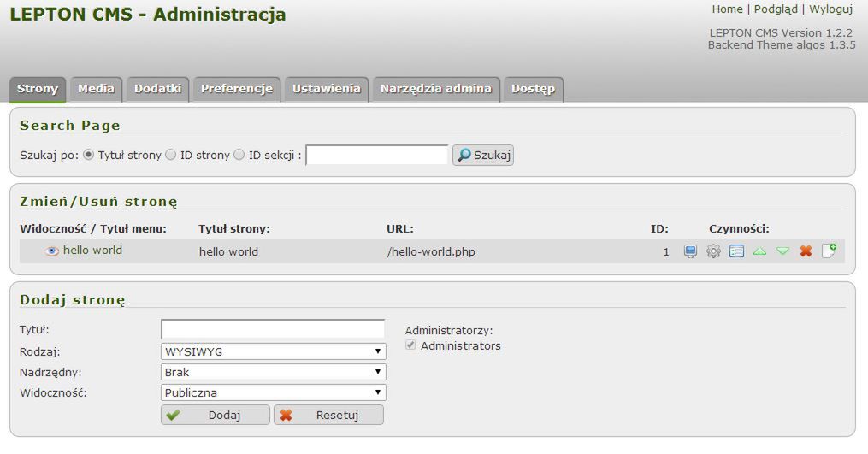Move hello world page down

(x=782, y=251)
